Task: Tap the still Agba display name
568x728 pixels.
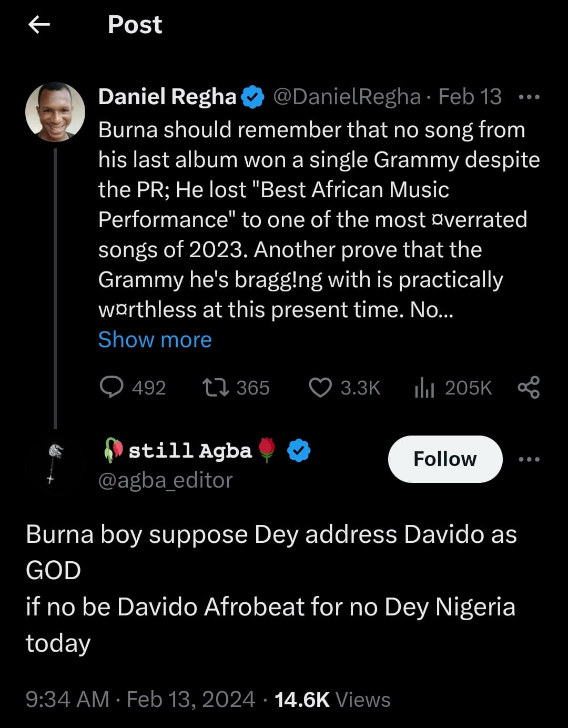Action: (x=190, y=451)
